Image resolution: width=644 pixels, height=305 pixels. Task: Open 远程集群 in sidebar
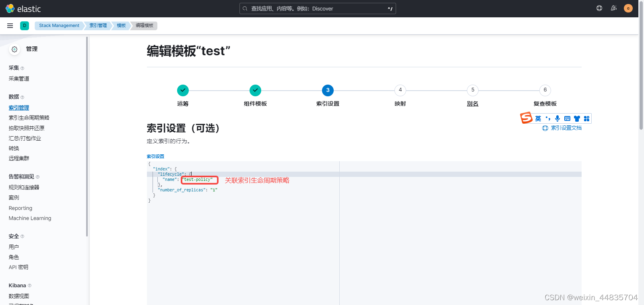coord(19,158)
